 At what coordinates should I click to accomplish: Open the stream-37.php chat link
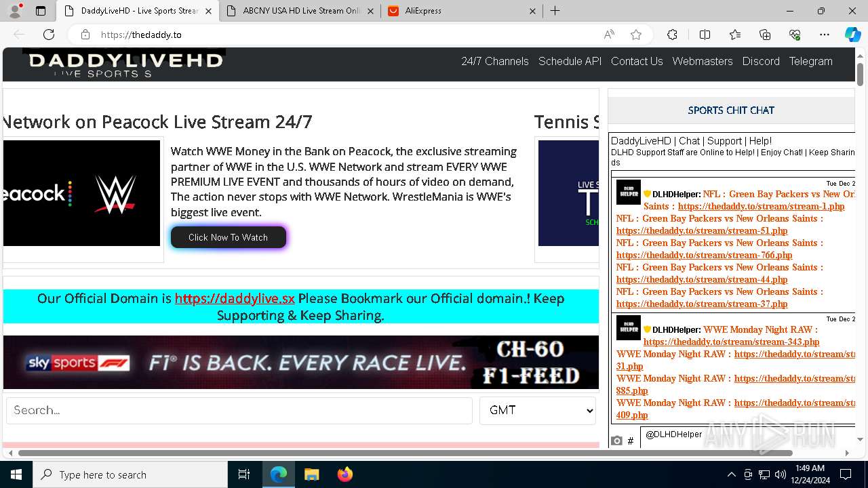(702, 304)
